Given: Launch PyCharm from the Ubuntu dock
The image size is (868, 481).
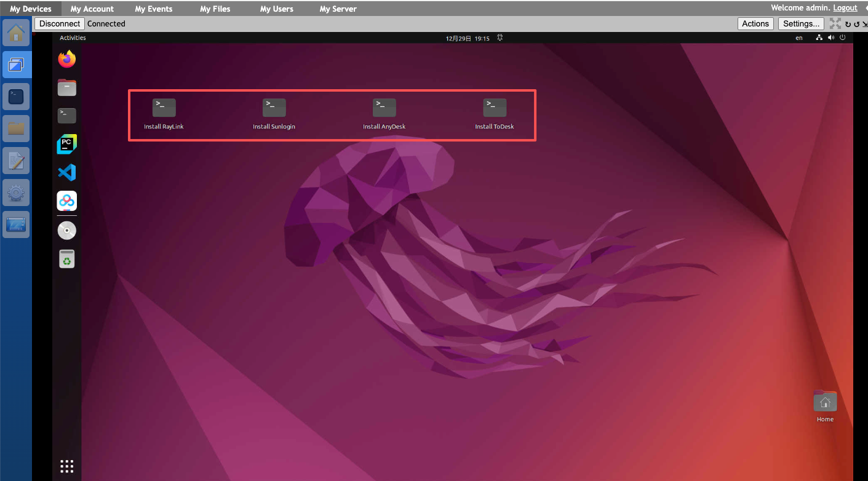Looking at the screenshot, I should coord(66,145).
